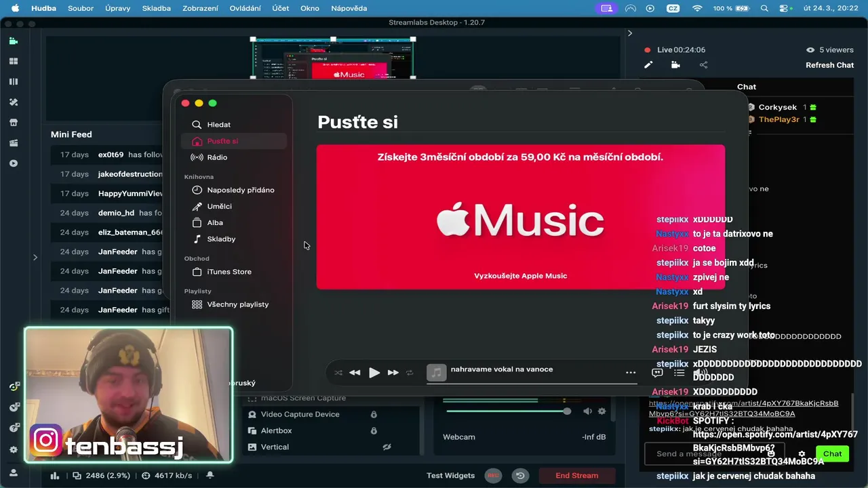The image size is (868, 488).
Task: Open the Hudba menu in menu bar
Action: [x=42, y=8]
